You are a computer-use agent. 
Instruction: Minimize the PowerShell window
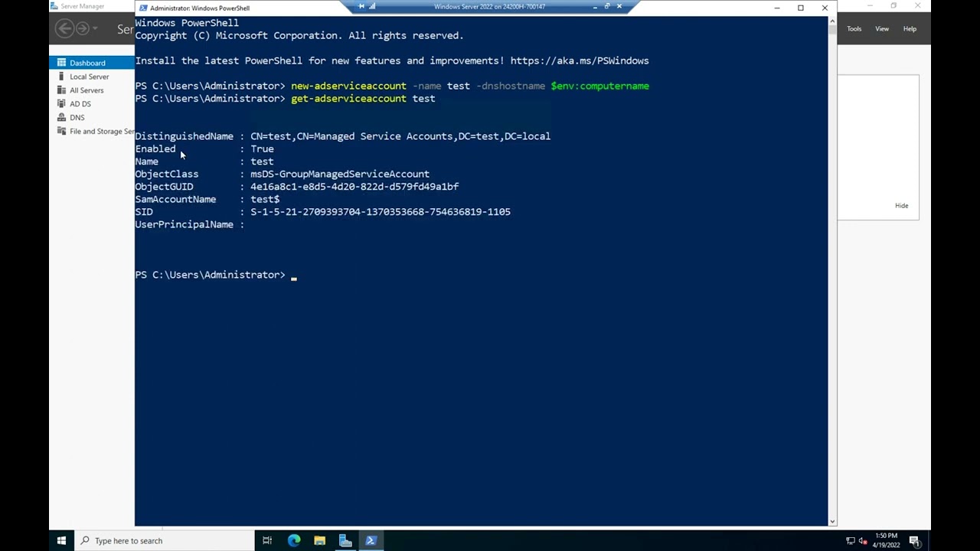point(777,8)
